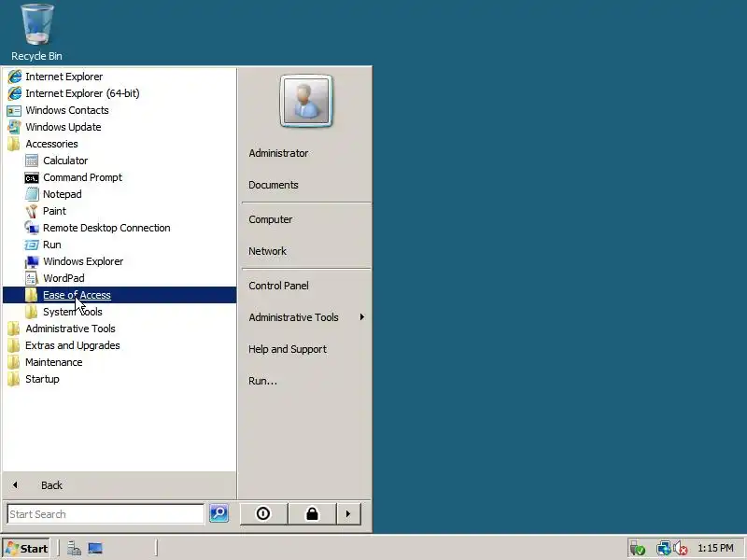Click the power button icon

[263, 514]
